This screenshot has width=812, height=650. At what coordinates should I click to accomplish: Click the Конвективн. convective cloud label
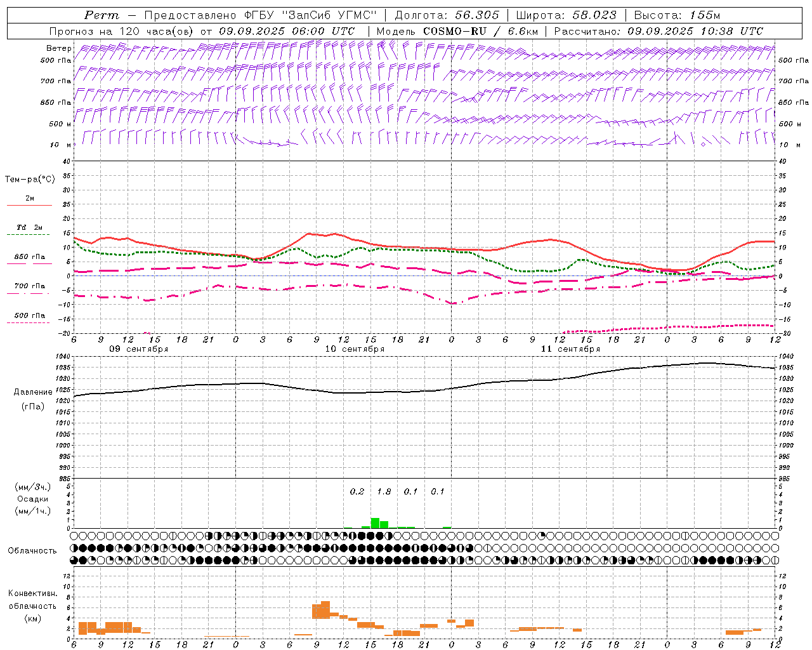point(32,594)
